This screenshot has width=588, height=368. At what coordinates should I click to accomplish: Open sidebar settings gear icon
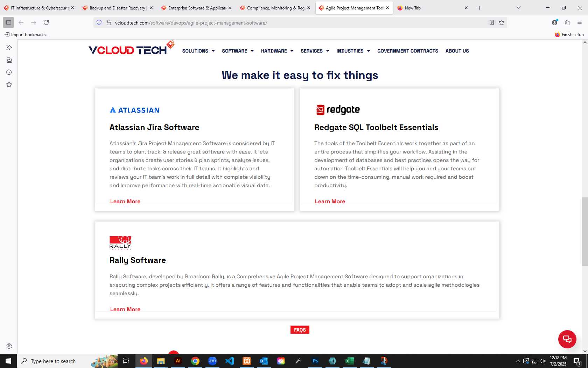point(9,346)
